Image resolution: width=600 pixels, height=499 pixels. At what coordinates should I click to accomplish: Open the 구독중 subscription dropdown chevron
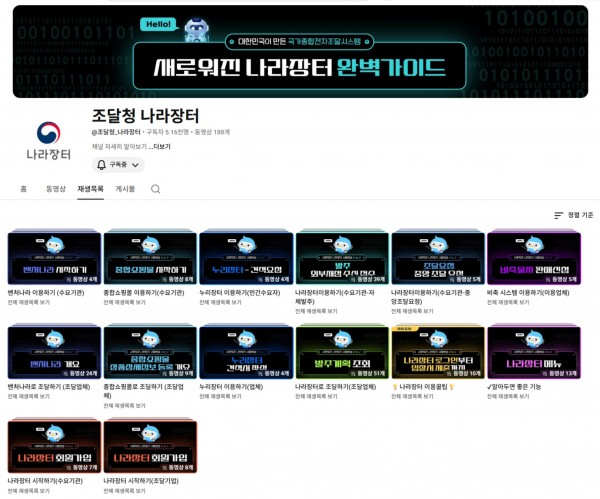tap(135, 165)
